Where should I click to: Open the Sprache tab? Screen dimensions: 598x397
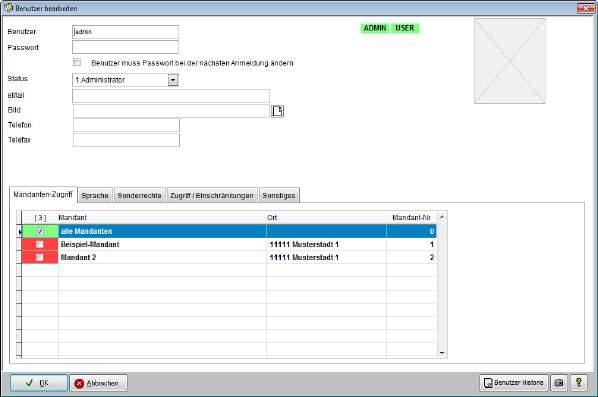click(x=95, y=195)
